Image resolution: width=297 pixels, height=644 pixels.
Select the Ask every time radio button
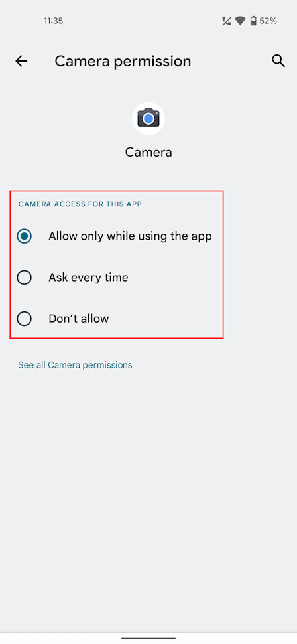(x=25, y=278)
